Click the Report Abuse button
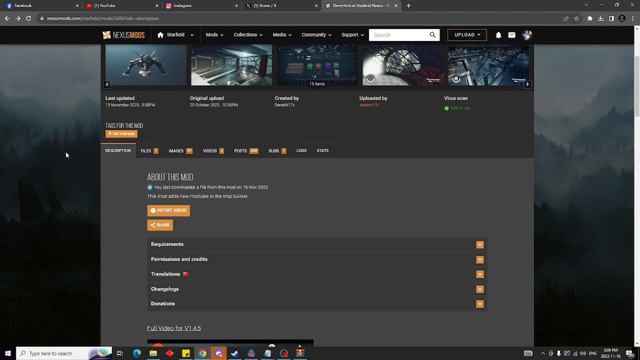The height and width of the screenshot is (360, 640). [168, 211]
